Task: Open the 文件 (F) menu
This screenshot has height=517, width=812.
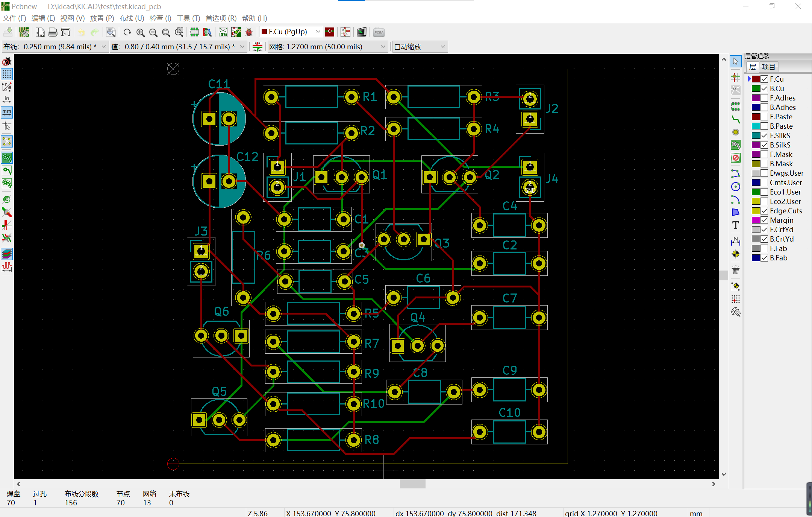Action: tap(14, 18)
